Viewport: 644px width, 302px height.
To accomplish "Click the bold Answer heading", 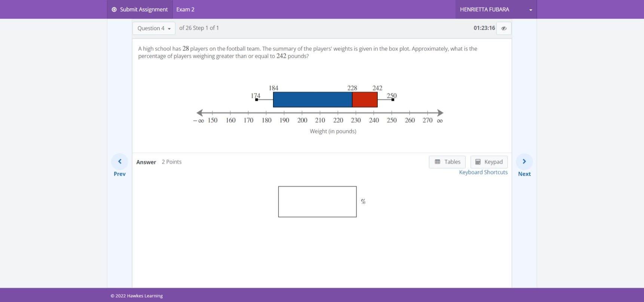I will pyautogui.click(x=146, y=162).
